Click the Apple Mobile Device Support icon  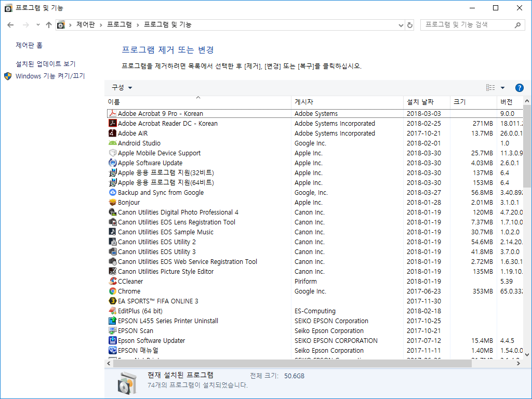pos(113,153)
